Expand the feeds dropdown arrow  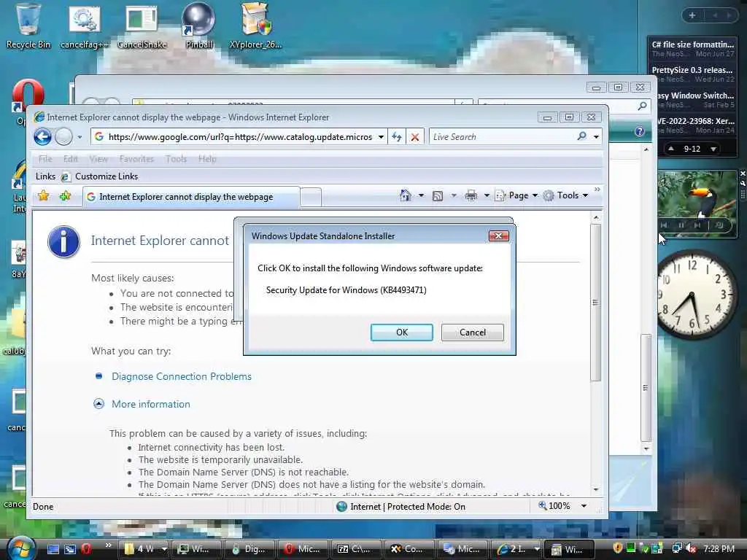pyautogui.click(x=454, y=195)
